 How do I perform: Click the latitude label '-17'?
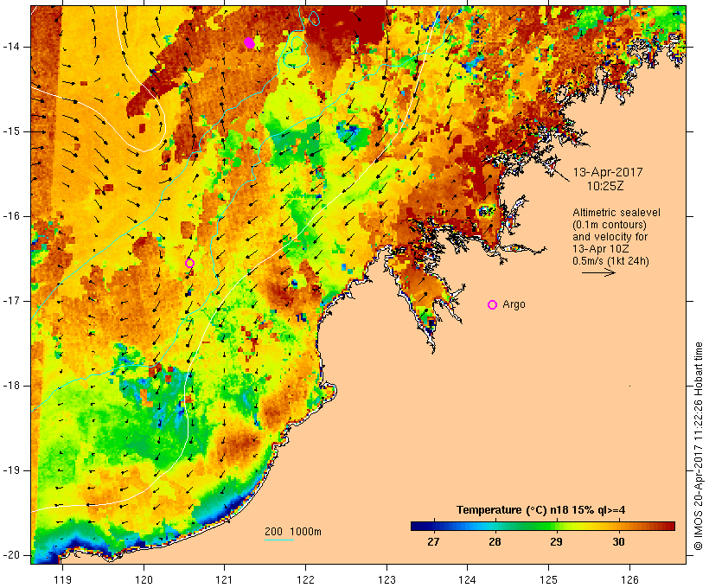11,301
